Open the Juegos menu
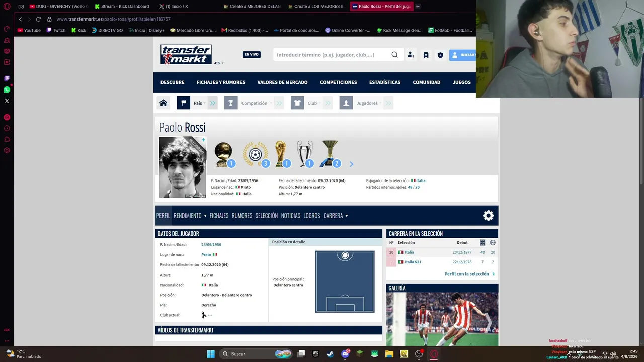 pyautogui.click(x=462, y=82)
